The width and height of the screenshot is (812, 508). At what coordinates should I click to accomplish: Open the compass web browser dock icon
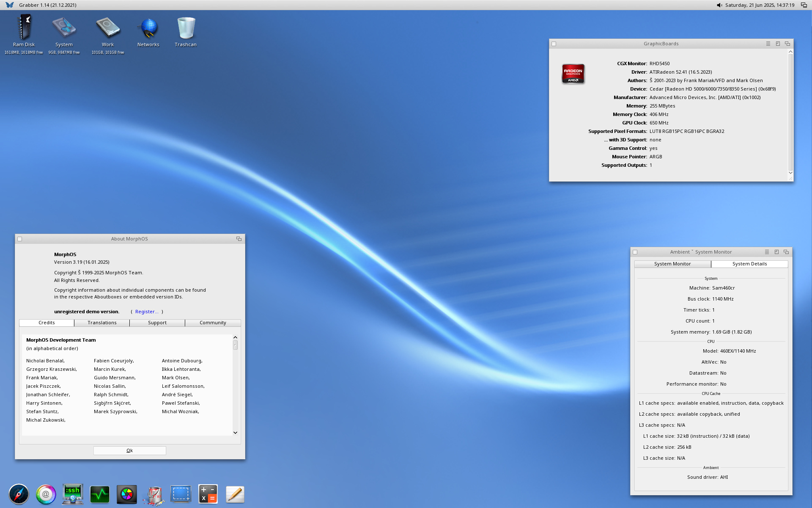click(19, 494)
